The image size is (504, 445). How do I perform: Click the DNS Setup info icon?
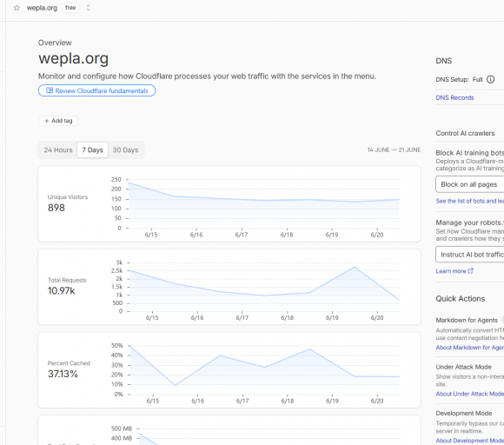pos(490,79)
